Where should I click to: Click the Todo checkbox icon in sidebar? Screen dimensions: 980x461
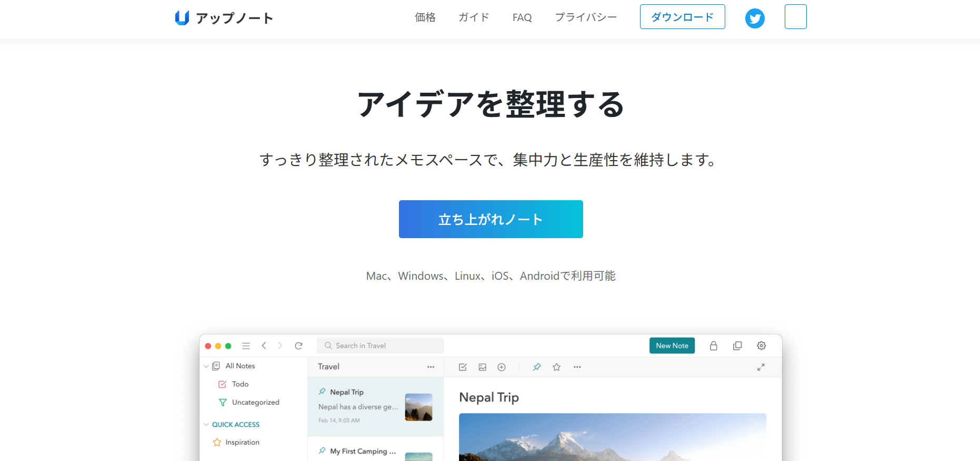222,384
